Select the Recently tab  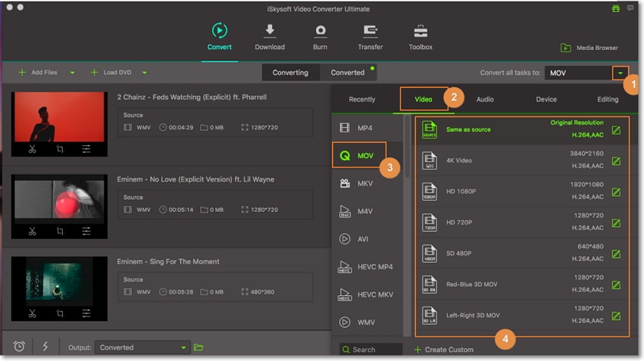362,99
